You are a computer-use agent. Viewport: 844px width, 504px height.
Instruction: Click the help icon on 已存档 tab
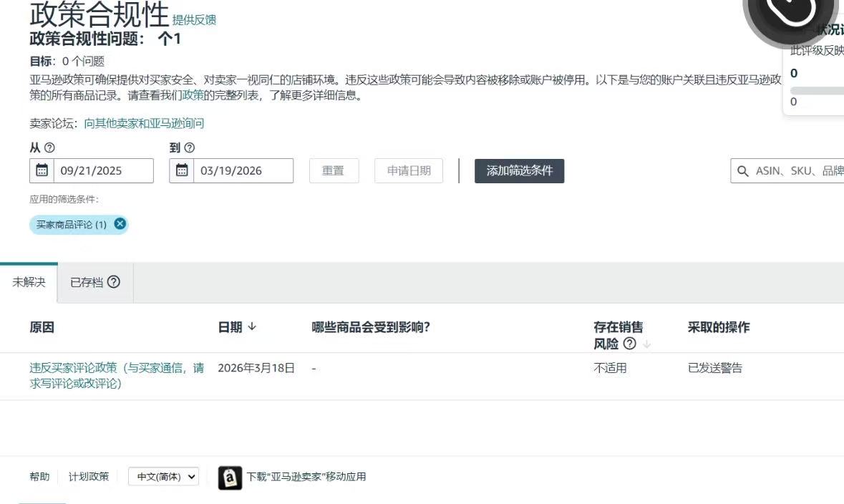click(x=113, y=282)
